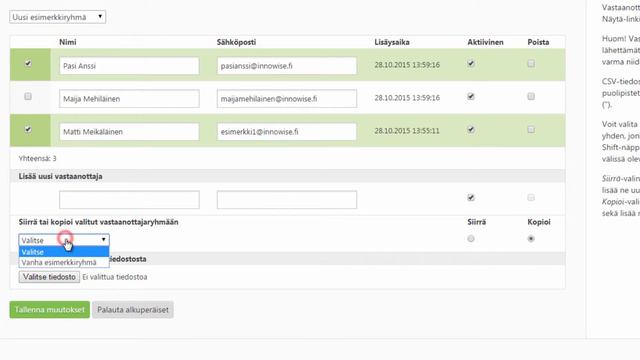Screen dimensions: 640x360
Task: Edit email maijamehilainen@innowise.fi
Action: 287,99
